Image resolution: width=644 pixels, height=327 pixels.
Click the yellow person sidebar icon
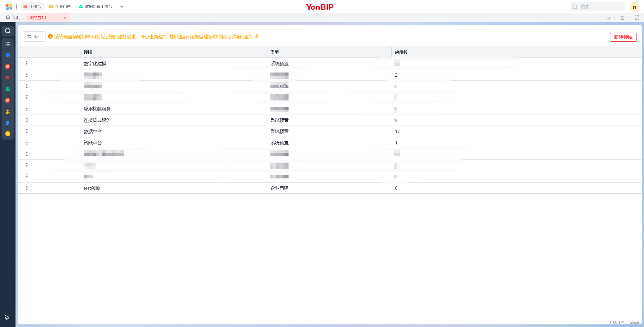pyautogui.click(x=8, y=112)
